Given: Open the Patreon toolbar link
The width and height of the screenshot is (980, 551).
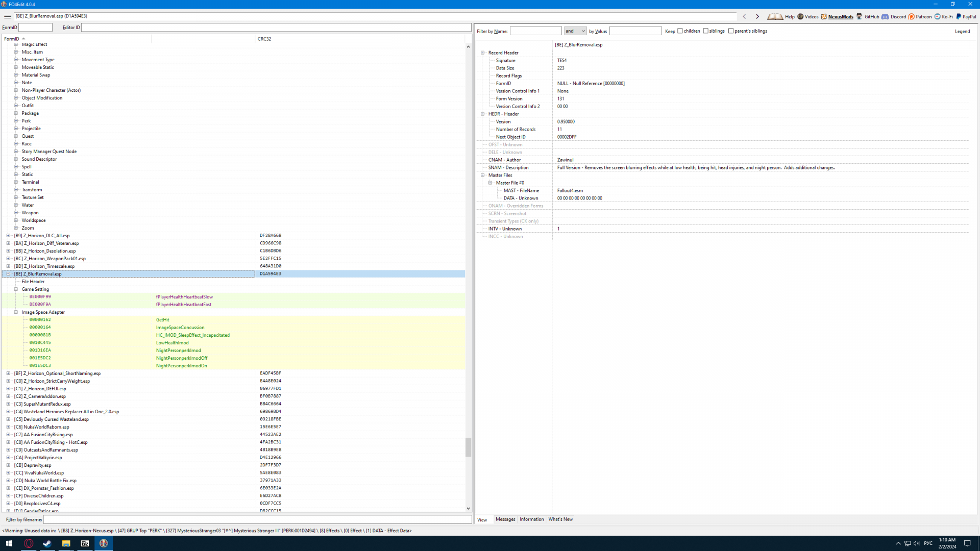Looking at the screenshot, I should (x=919, y=16).
